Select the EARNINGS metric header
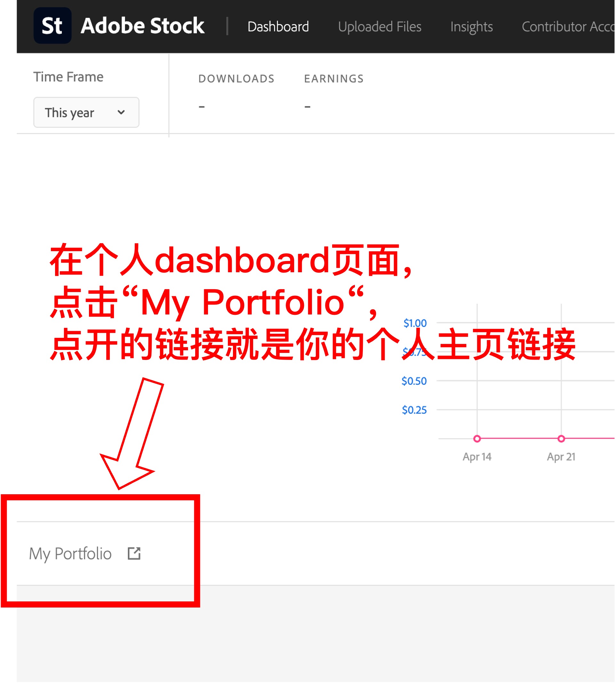The image size is (616, 683). [x=334, y=78]
